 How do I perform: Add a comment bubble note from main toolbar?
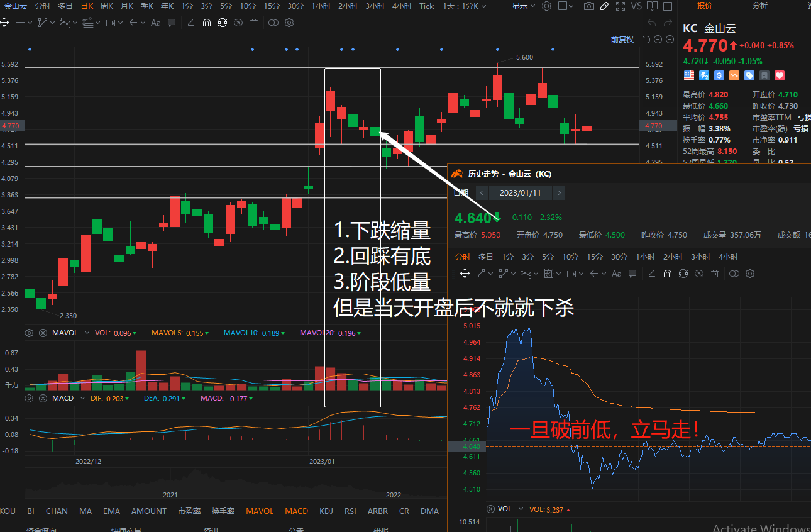[x=172, y=23]
